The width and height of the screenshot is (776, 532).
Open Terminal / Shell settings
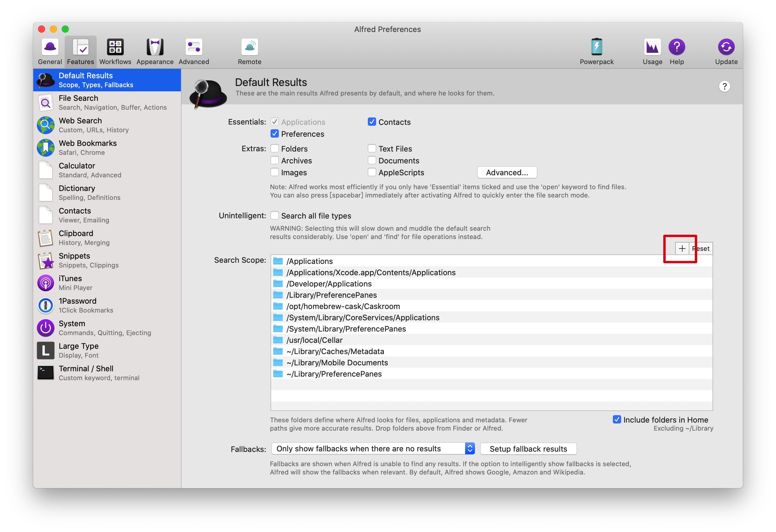[x=107, y=373]
